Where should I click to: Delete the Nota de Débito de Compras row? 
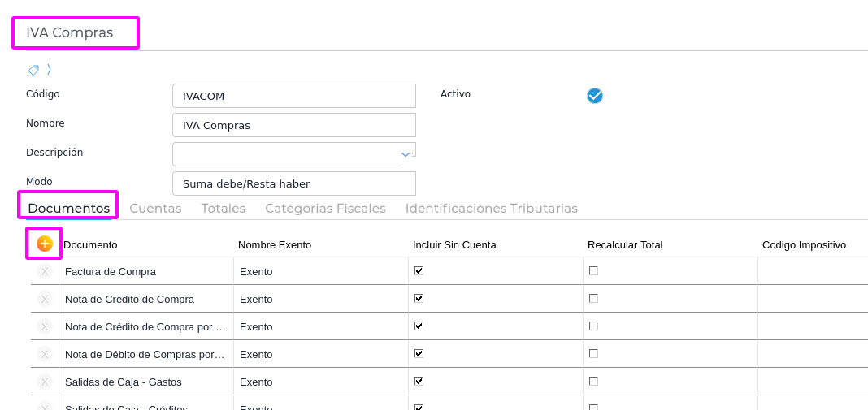pos(45,355)
